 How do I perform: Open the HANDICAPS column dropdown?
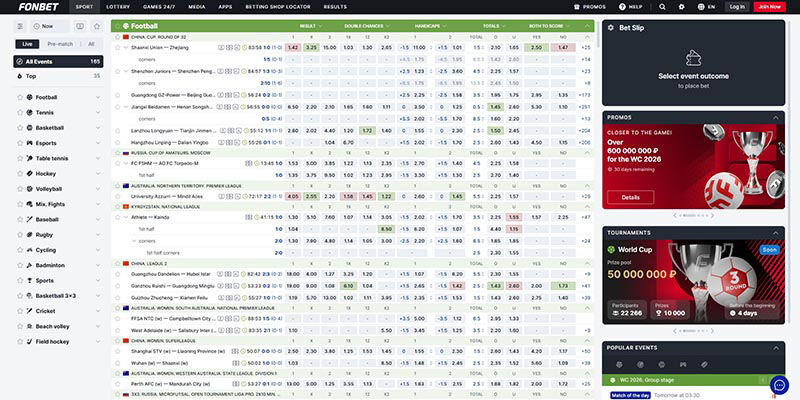[x=431, y=26]
